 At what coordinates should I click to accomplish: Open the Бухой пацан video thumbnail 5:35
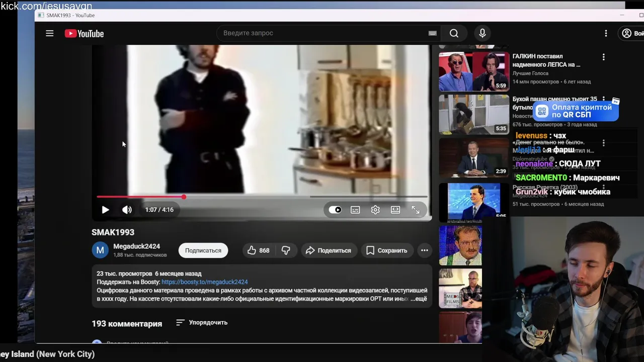pyautogui.click(x=474, y=114)
